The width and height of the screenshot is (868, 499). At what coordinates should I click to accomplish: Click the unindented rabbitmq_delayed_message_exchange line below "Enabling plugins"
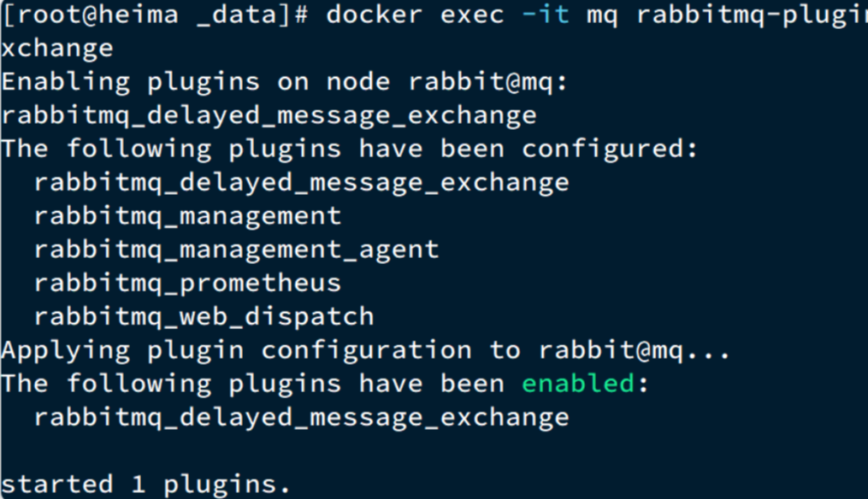(x=269, y=115)
